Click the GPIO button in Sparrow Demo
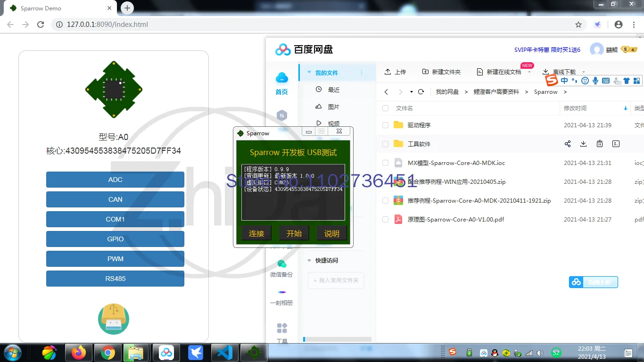The width and height of the screenshot is (644, 362). [x=115, y=239]
